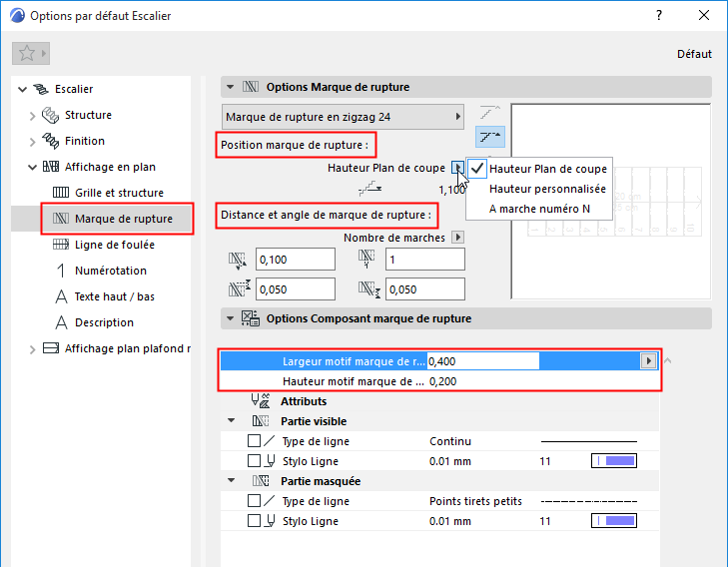Image resolution: width=728 pixels, height=567 pixels.
Task: Click the break mark distance icon beside 0,100
Action: [x=238, y=261]
